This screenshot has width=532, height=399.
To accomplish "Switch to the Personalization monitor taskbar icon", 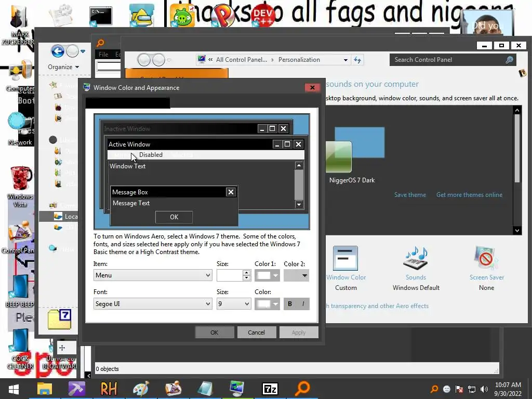I will (237, 389).
